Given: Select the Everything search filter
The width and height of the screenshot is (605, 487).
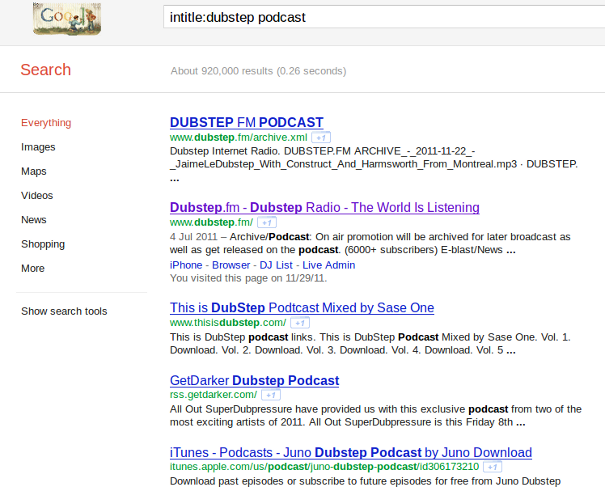Looking at the screenshot, I should pos(46,123).
